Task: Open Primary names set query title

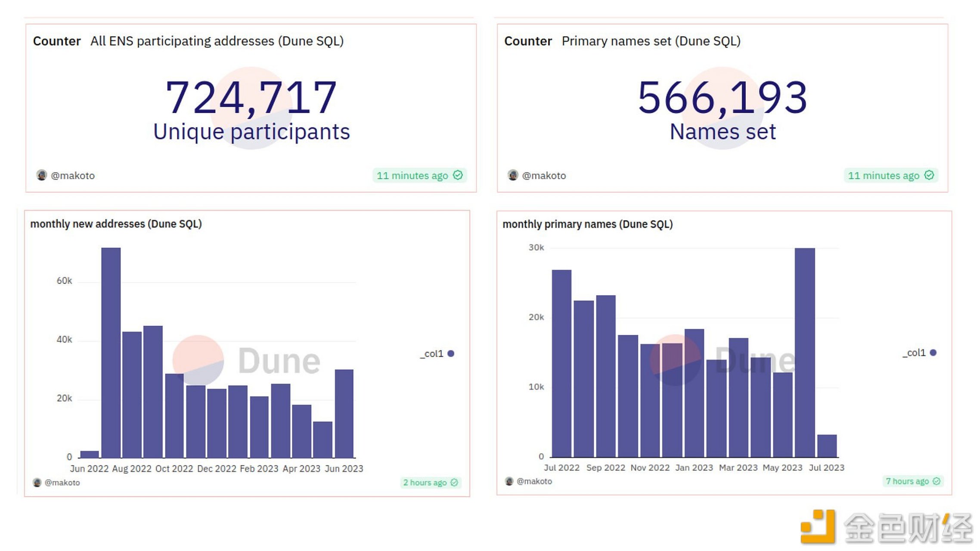Action: pyautogui.click(x=651, y=41)
